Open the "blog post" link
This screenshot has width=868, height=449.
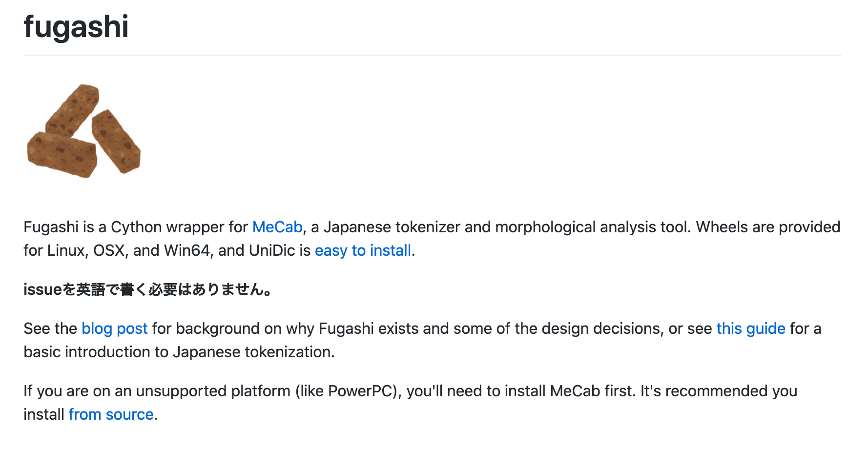tap(115, 328)
